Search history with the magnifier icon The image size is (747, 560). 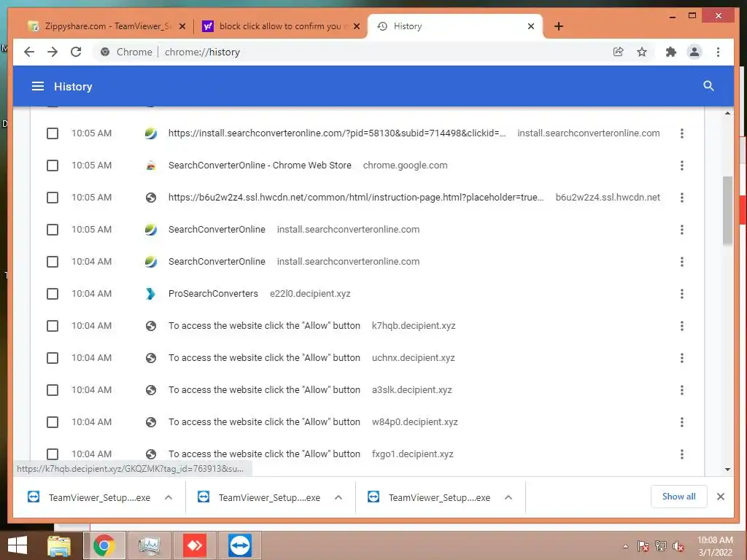(708, 86)
